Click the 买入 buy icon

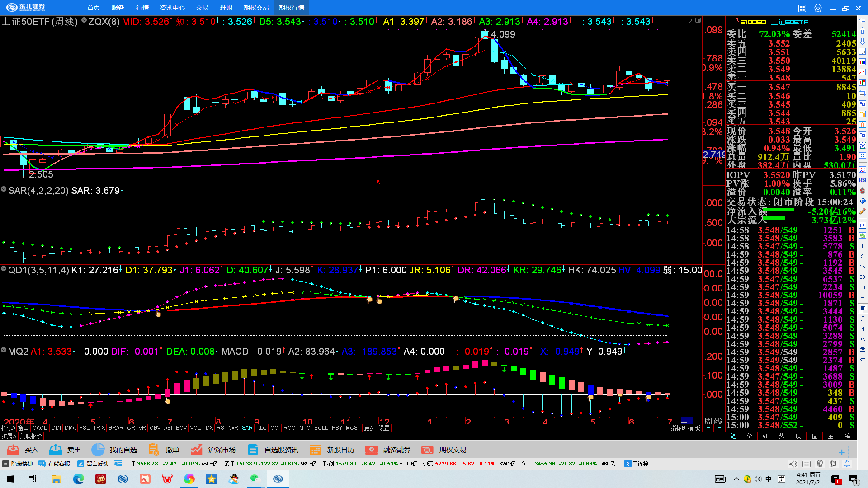coord(14,450)
